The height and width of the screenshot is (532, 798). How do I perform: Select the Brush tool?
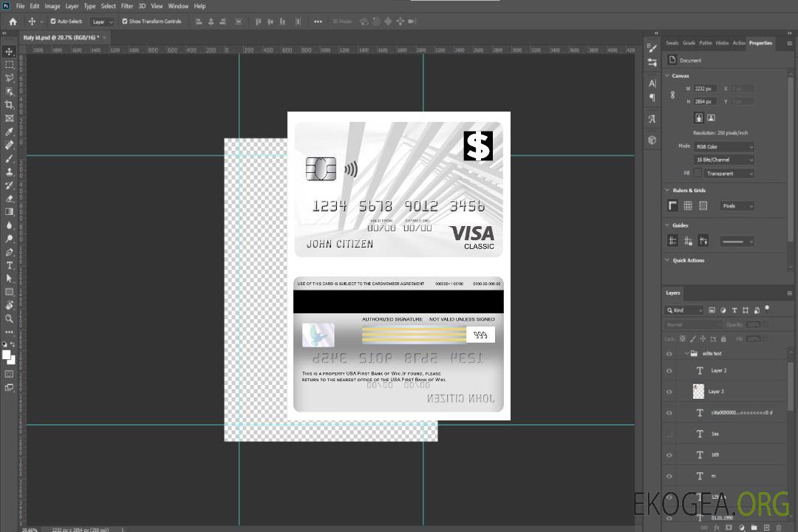pos(9,158)
